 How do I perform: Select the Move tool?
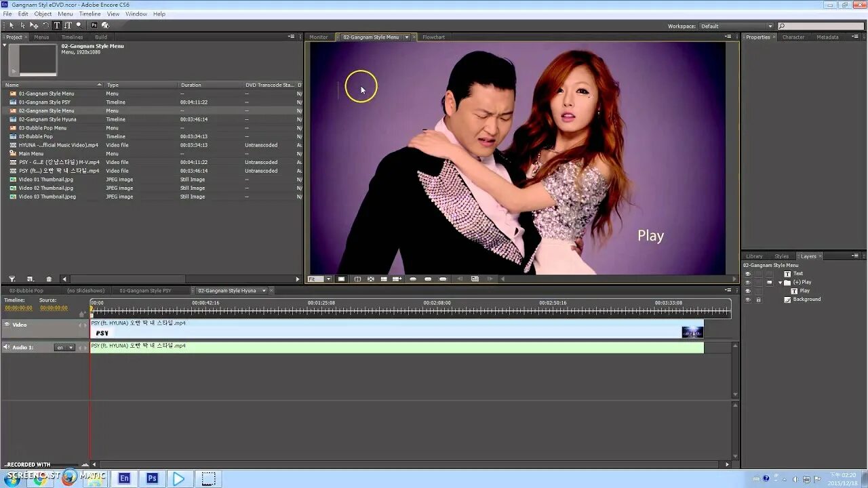[34, 25]
